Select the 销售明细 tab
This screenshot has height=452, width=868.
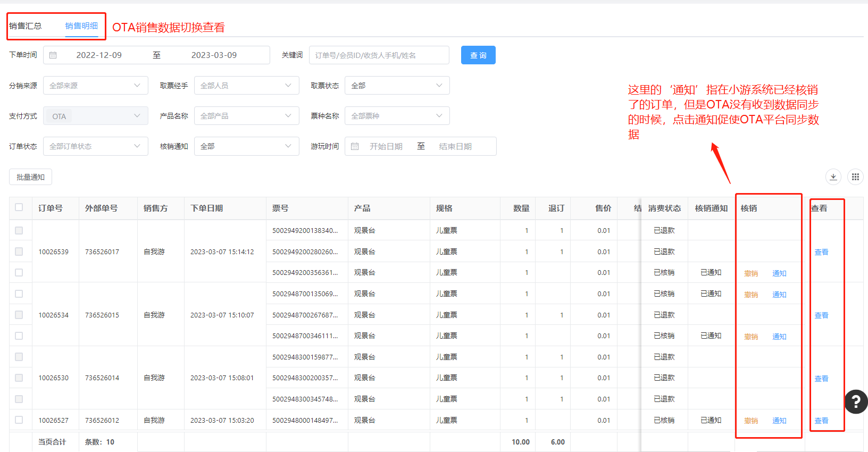[81, 26]
